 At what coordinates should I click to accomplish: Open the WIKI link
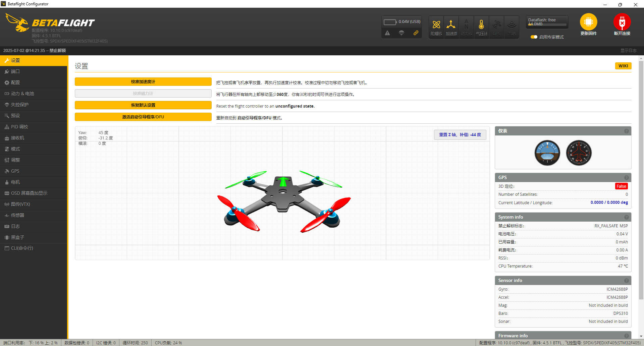[x=623, y=66]
